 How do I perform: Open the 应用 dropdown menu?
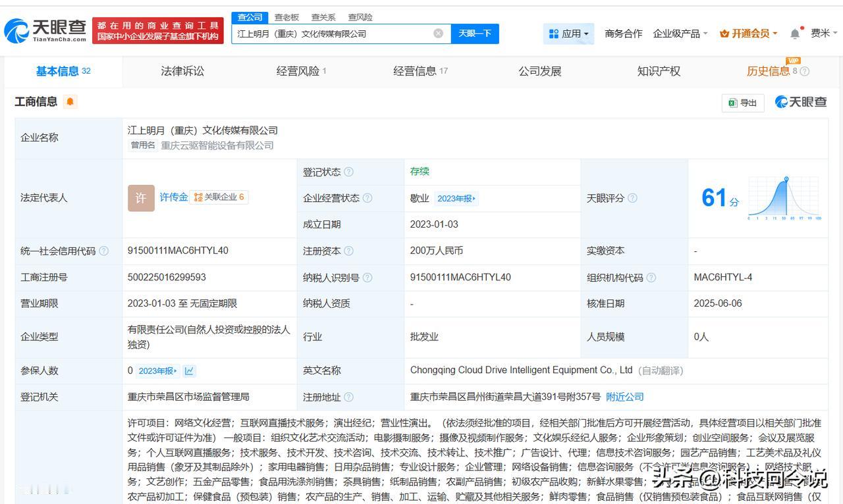(569, 34)
